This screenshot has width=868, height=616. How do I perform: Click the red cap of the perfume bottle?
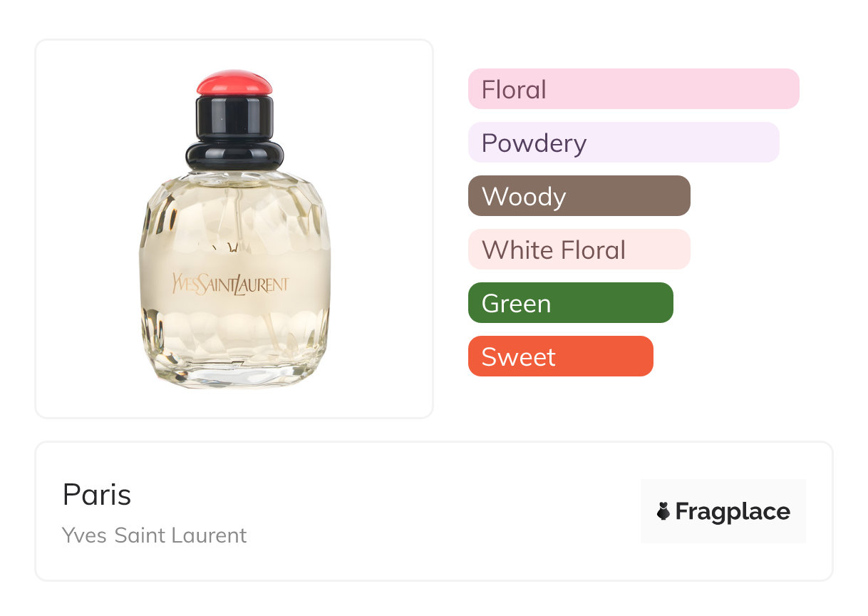click(x=234, y=83)
